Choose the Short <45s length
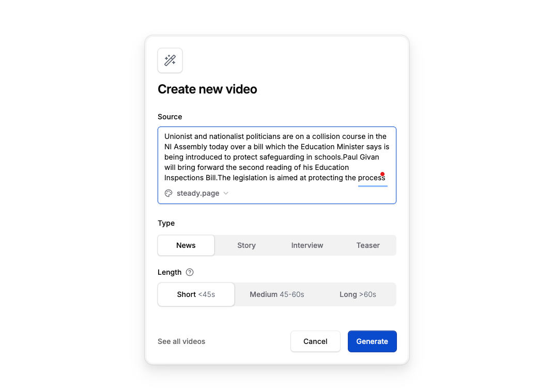553x392 pixels. (x=196, y=294)
